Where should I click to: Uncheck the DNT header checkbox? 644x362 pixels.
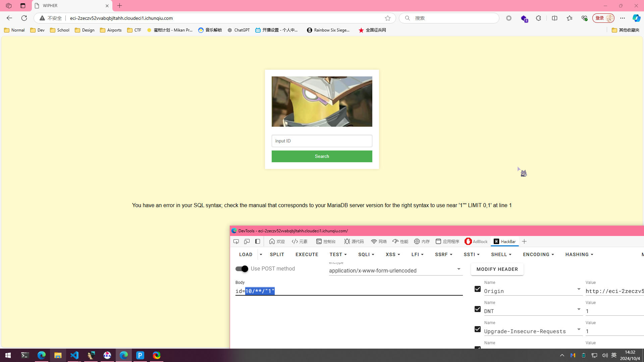pos(478,309)
